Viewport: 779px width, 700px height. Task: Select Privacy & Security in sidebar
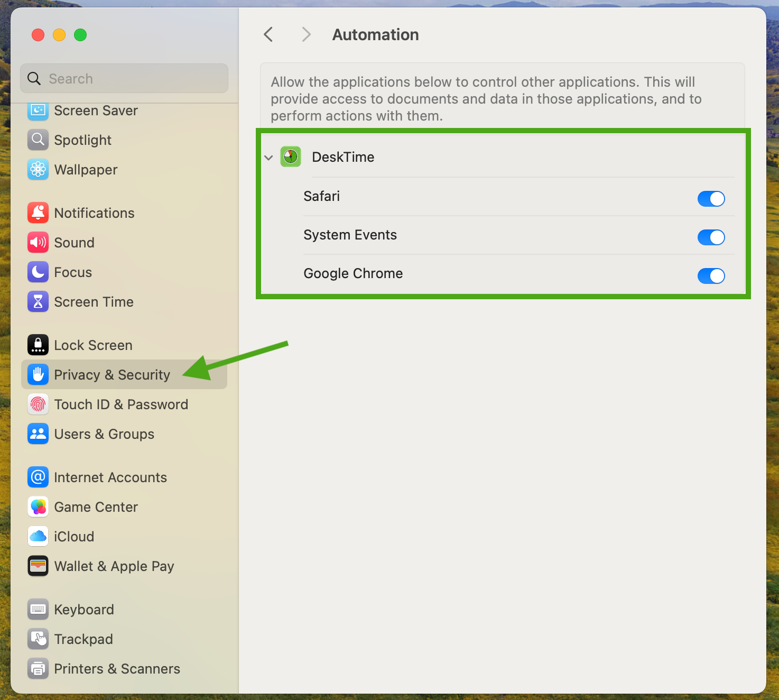tap(112, 375)
